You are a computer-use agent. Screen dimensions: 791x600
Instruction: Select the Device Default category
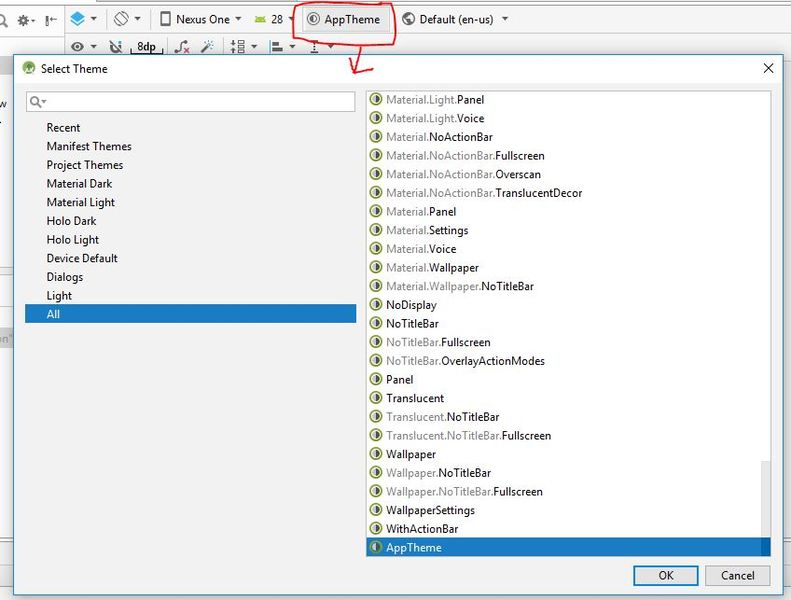coord(82,258)
